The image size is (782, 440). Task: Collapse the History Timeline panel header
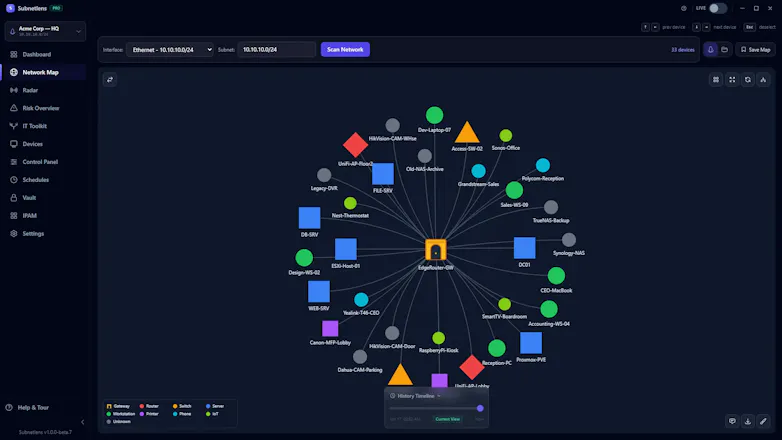[x=415, y=396]
